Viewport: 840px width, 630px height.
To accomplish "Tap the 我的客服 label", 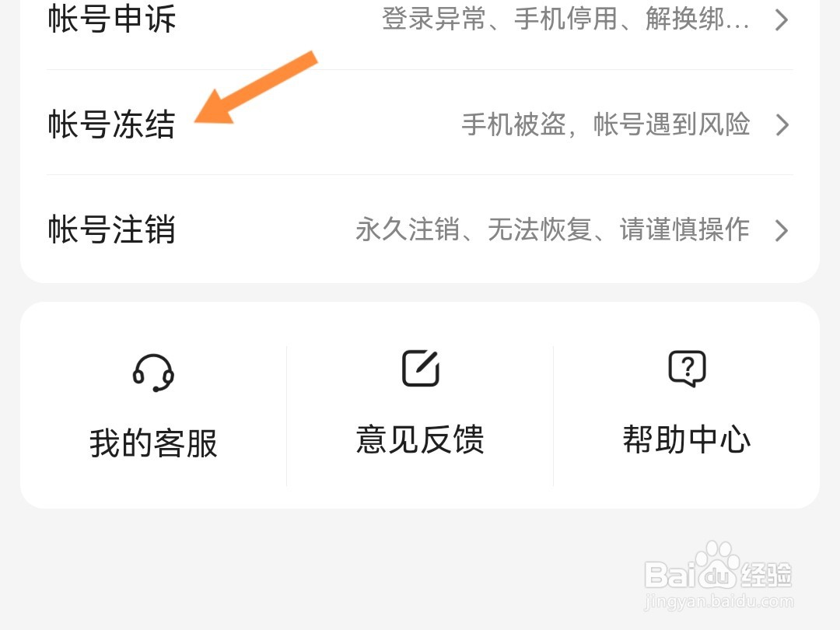I will pyautogui.click(x=153, y=443).
